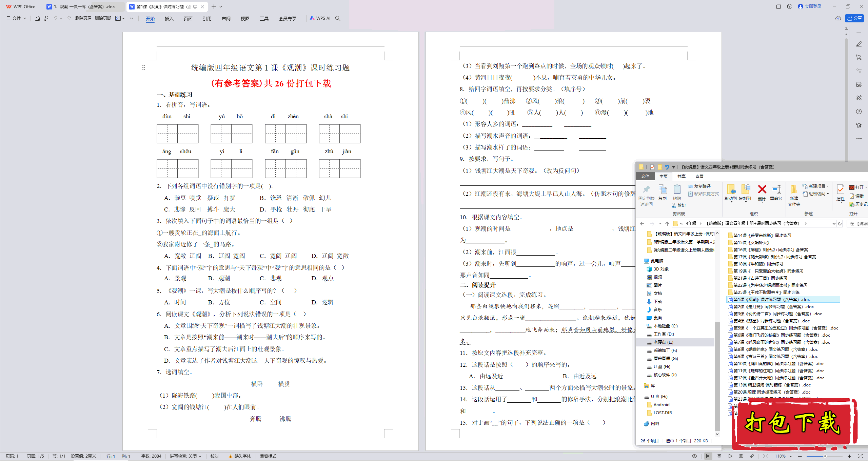
Task: Click 剪切 scissors in Explorer
Action: click(x=678, y=205)
